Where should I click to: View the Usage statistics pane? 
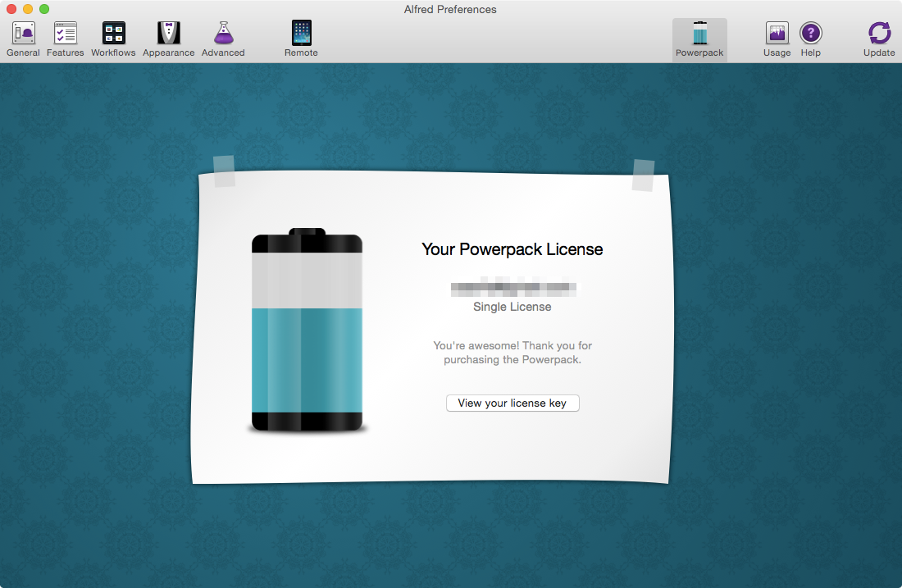coord(777,39)
